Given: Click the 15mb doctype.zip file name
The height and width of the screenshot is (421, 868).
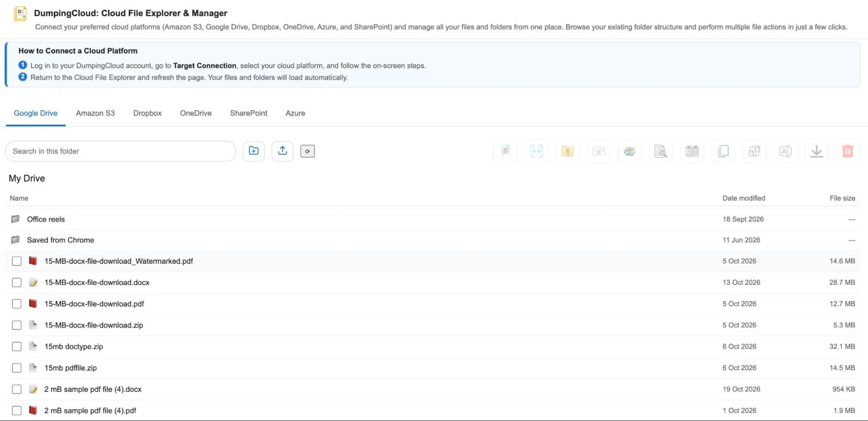Looking at the screenshot, I should [x=74, y=346].
